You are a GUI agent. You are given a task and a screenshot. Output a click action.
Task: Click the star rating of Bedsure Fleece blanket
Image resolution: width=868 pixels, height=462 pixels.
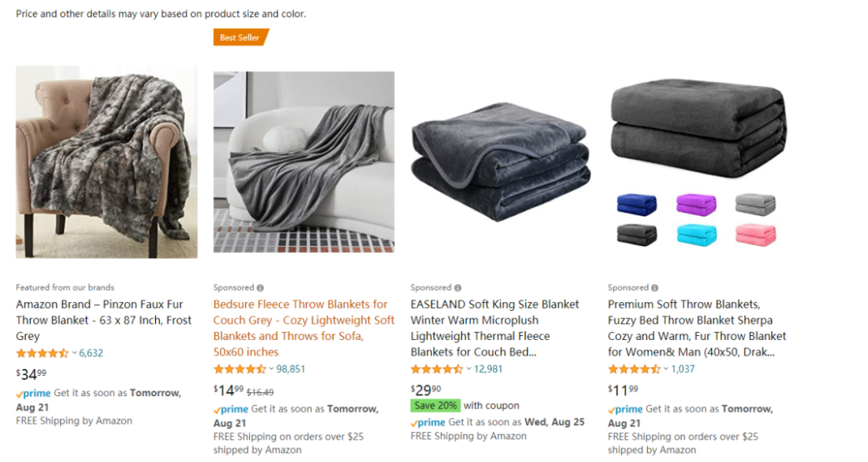tap(240, 369)
